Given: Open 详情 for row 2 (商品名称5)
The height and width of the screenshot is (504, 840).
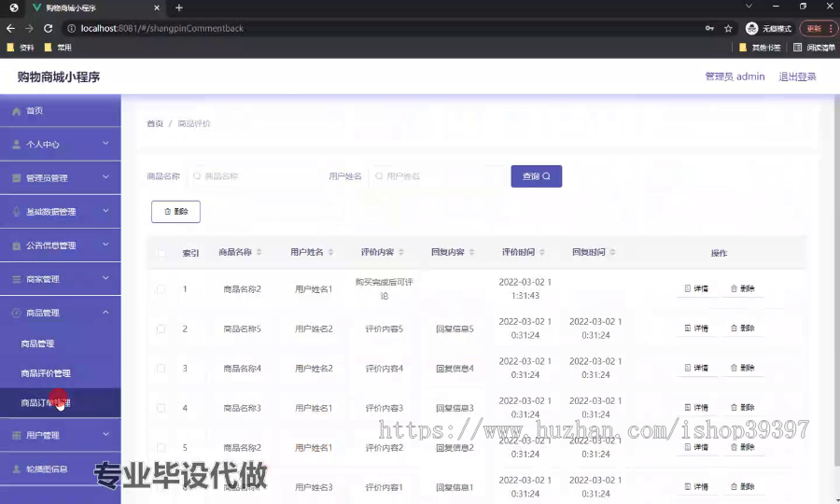Looking at the screenshot, I should 696,329.
